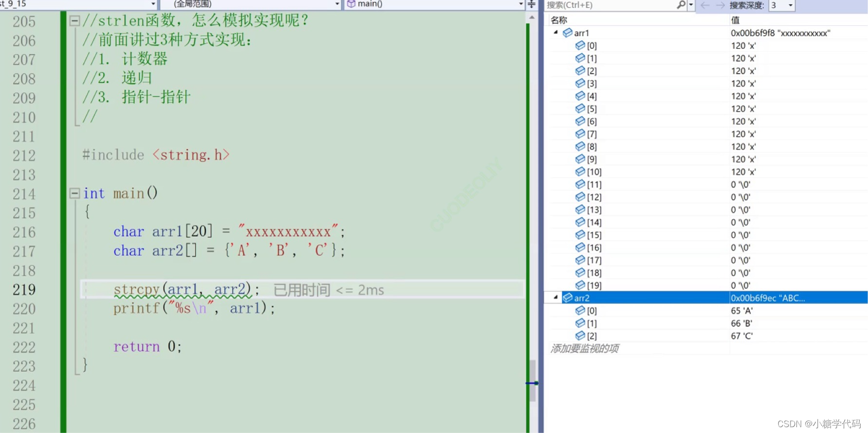Click the cube icon of arr1 element [0] valued 120 'x'
Screen dimensions: 868x433
(580, 45)
